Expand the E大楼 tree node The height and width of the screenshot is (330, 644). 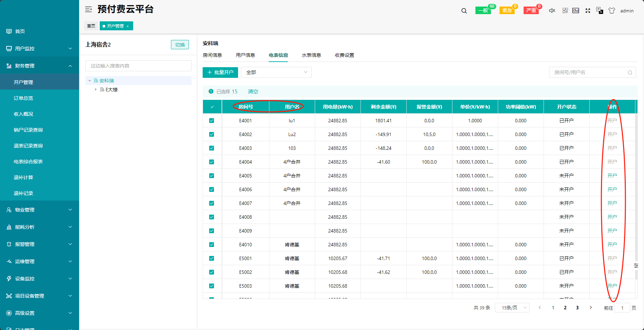tap(96, 90)
